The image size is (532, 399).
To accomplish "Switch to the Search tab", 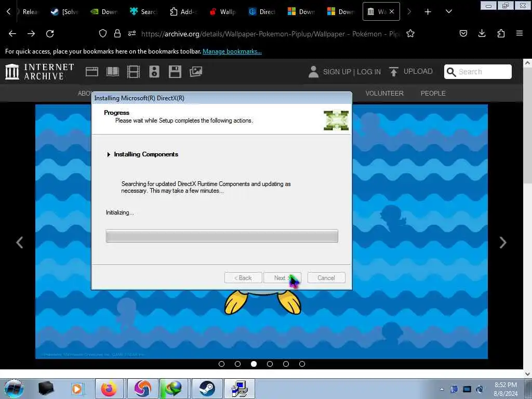I will tap(143, 11).
